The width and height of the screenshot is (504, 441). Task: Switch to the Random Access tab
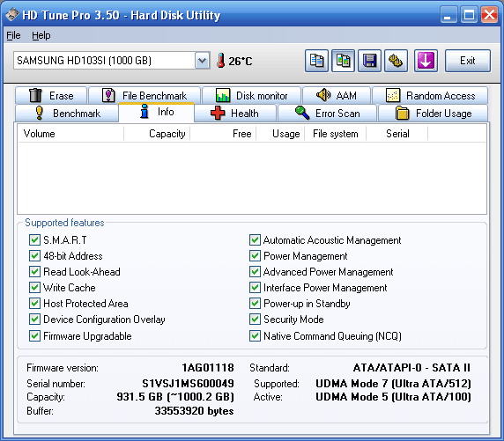click(430, 95)
